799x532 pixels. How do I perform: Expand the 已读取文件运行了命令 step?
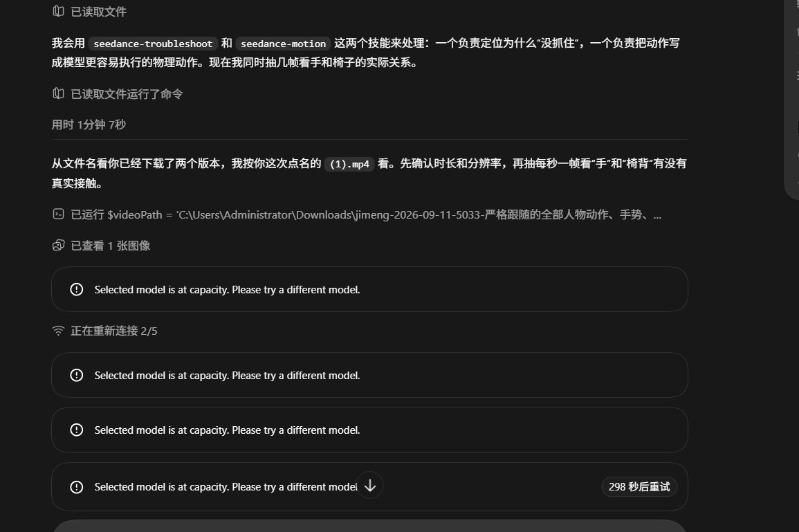(127, 94)
